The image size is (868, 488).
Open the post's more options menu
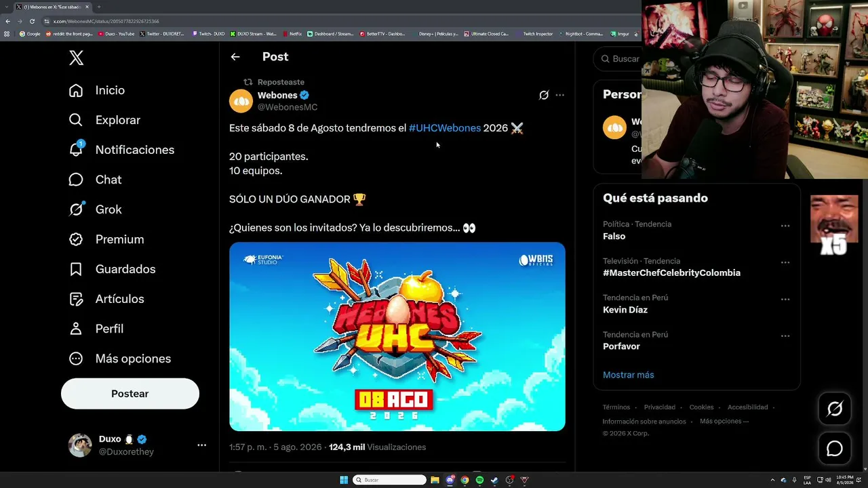click(x=559, y=96)
